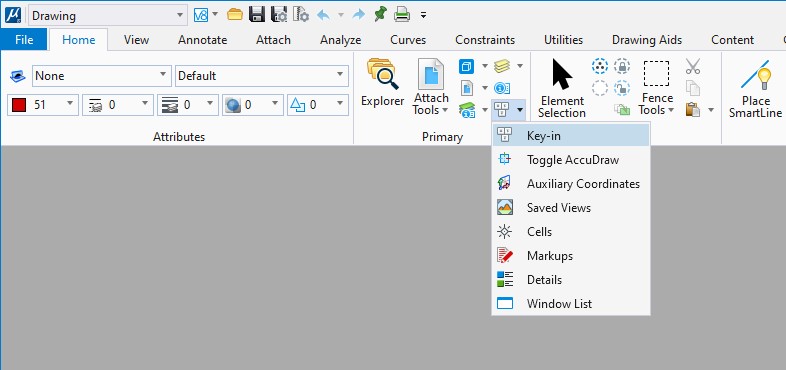Open the active color 51 swatch dropdown
Image resolution: width=786 pixels, height=370 pixels.
tap(43, 105)
